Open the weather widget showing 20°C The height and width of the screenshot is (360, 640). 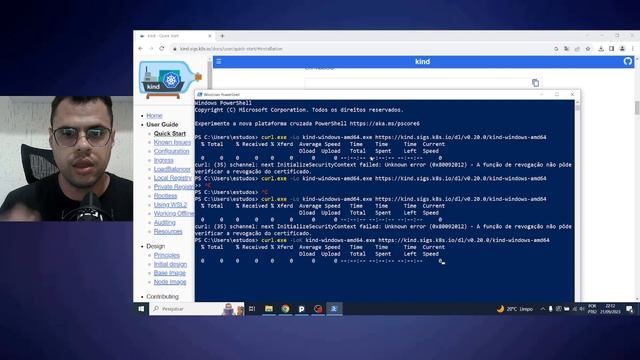[x=515, y=309]
